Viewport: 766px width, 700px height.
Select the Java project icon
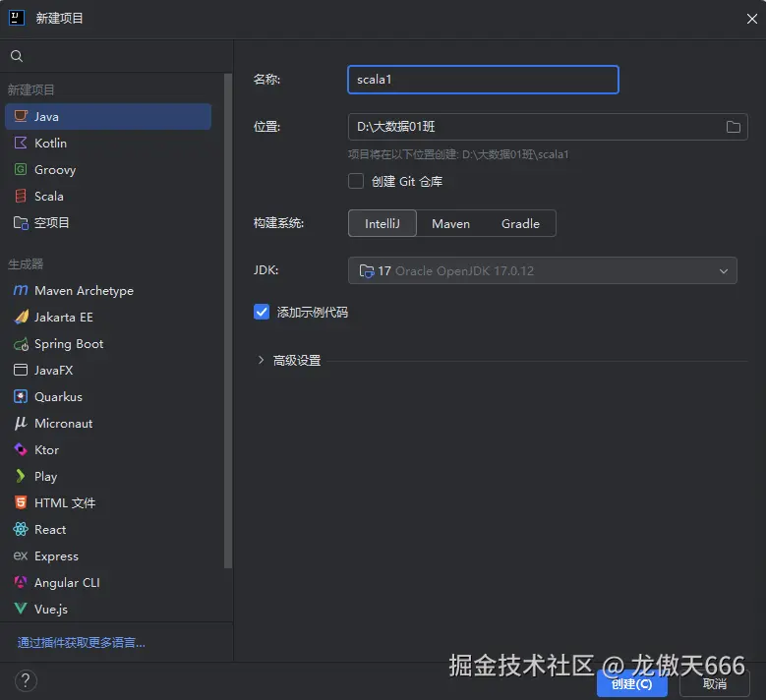21,116
